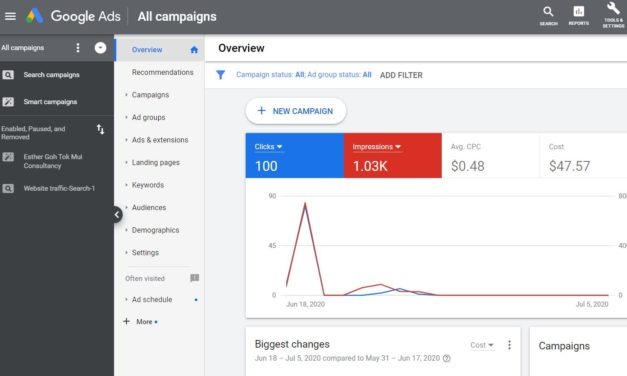627x376 pixels.
Task: Click the NEW CAMPAIGN button
Action: click(x=296, y=111)
